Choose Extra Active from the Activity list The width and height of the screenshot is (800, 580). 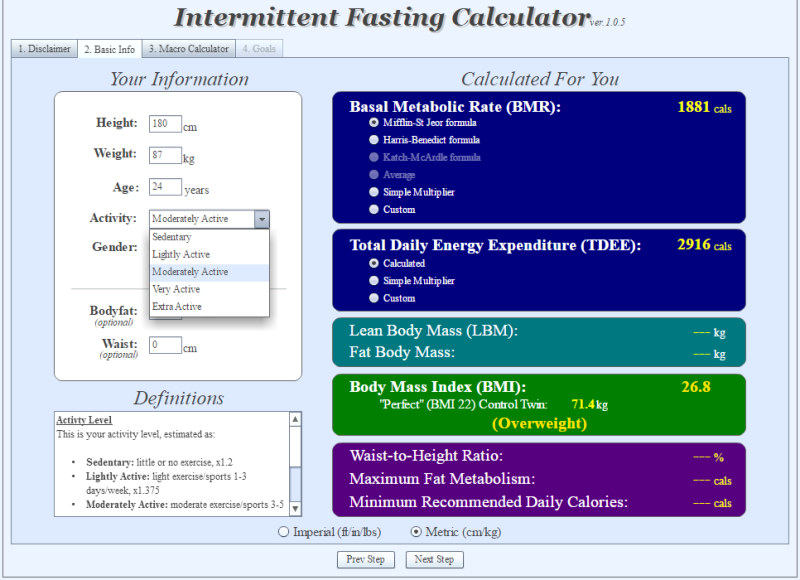point(209,307)
